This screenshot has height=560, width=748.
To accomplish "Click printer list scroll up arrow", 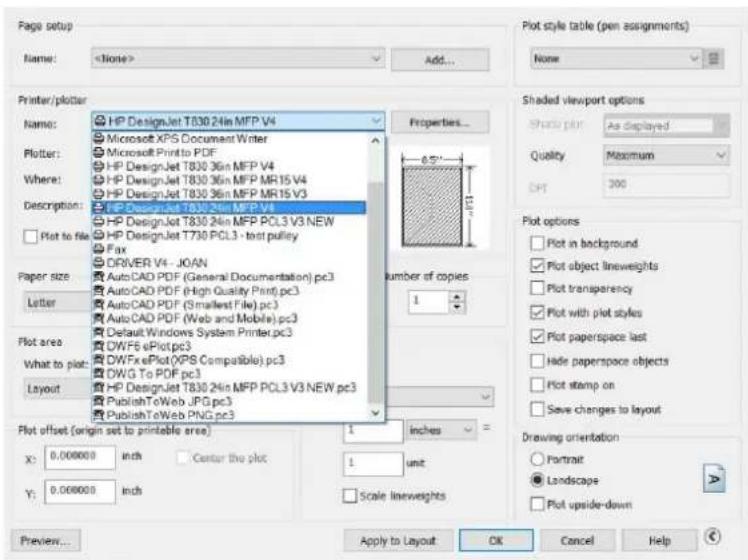I will click(376, 141).
